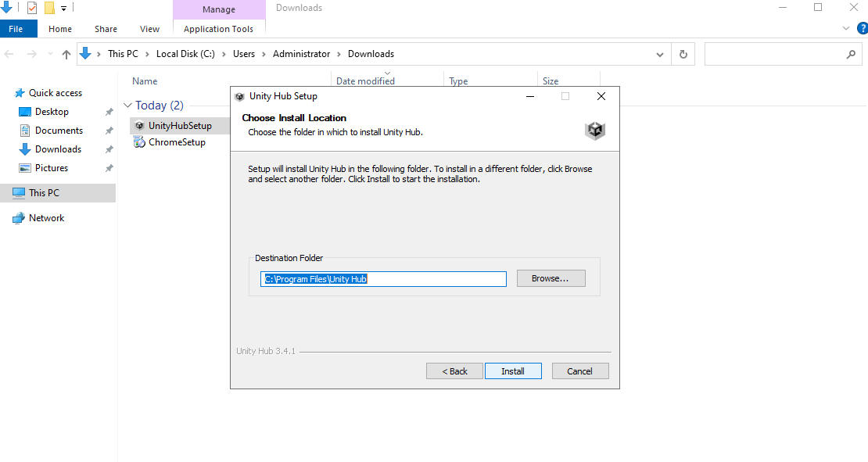This screenshot has height=462, width=868.
Task: Open Downloads in the navigation pane
Action: (x=58, y=149)
